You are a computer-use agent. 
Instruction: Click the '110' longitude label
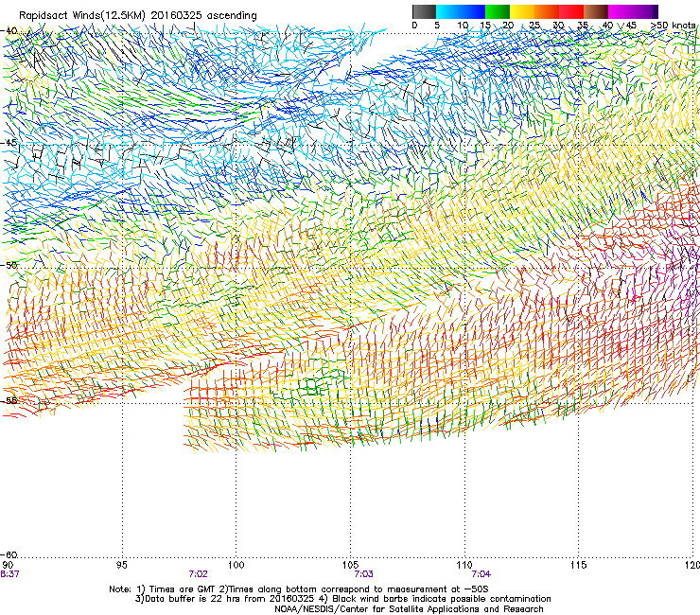coord(464,565)
